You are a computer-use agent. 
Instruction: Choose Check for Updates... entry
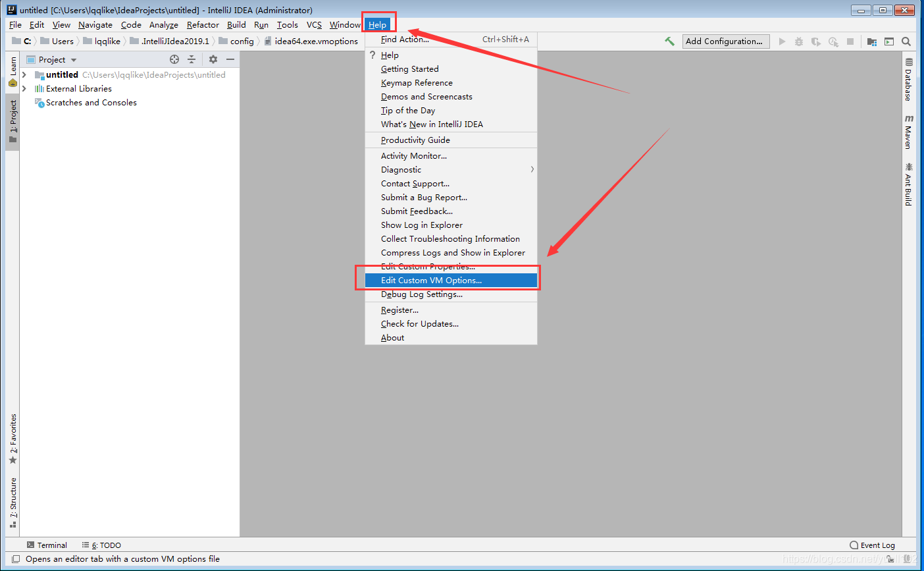(x=451, y=324)
